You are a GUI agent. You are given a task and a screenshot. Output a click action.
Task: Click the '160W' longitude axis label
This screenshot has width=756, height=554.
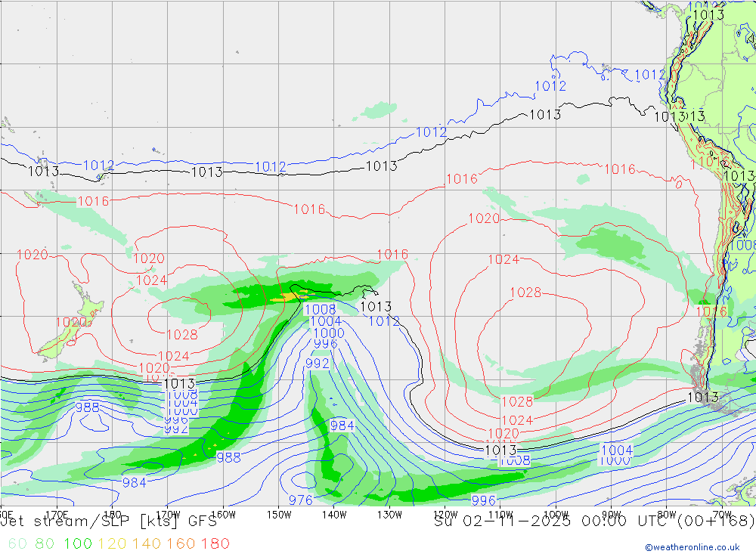[223, 515]
